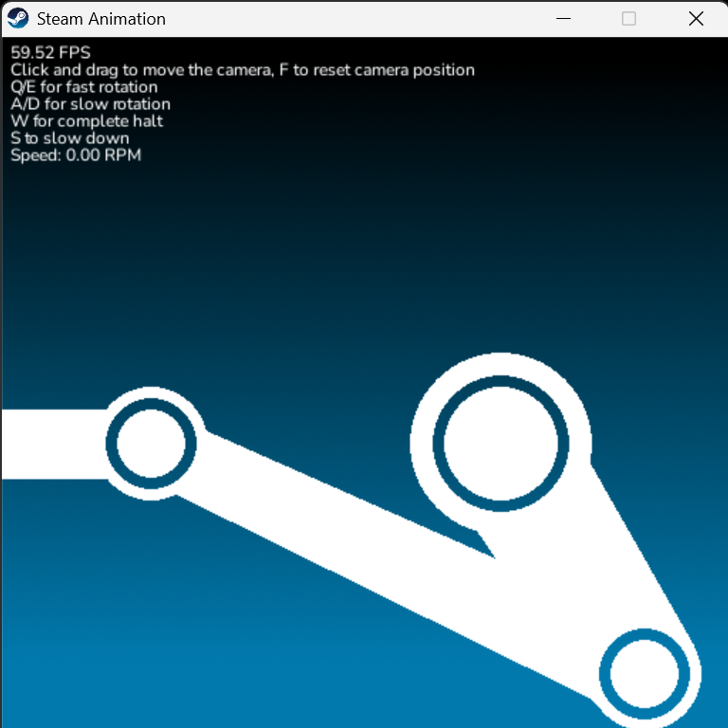Click the '59.52 FPS' counter text

pyautogui.click(x=50, y=52)
